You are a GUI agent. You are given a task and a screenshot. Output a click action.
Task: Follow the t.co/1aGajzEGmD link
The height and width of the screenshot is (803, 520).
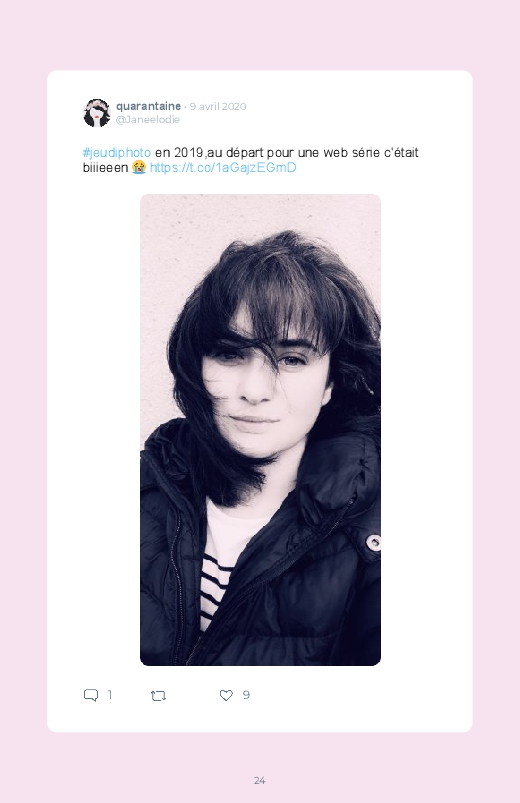(x=223, y=167)
